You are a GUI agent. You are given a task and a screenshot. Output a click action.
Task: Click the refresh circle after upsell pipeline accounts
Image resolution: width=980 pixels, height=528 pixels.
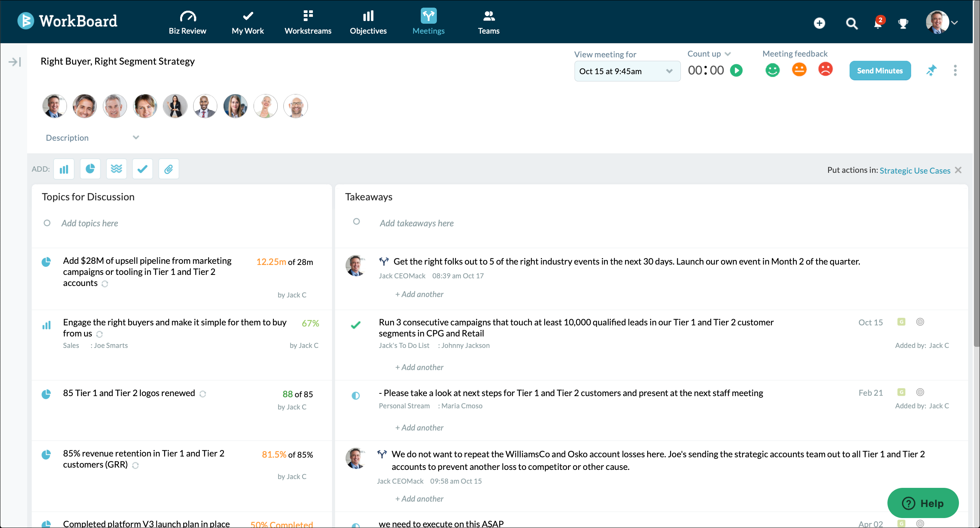(105, 284)
